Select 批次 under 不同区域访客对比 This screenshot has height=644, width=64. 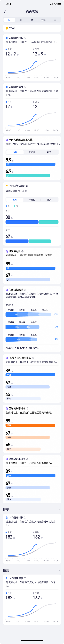49,200
